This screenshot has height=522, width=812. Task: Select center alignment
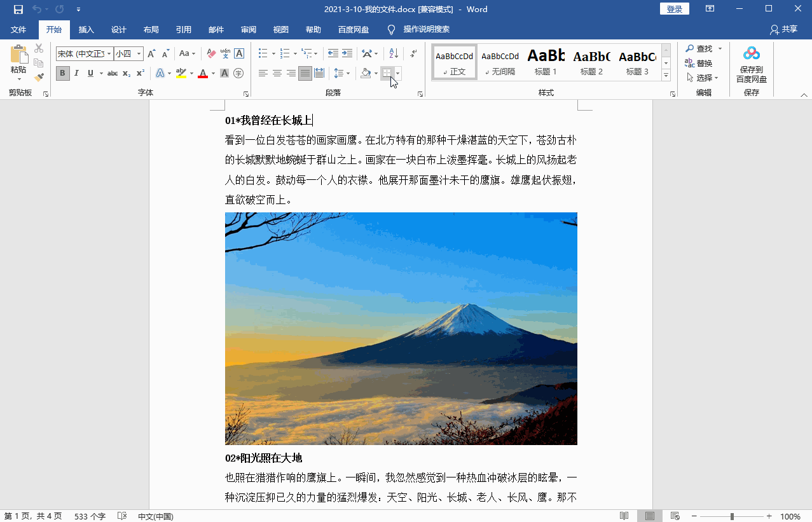277,73
